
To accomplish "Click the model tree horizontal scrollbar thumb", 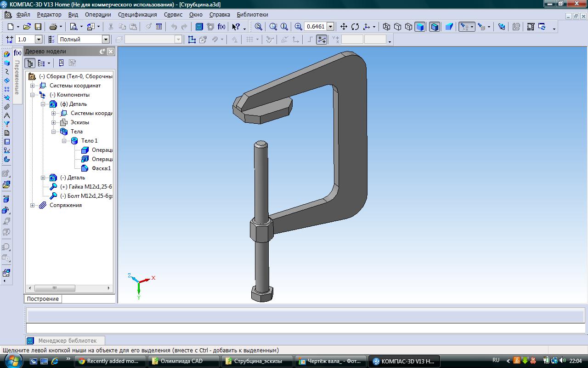I will coord(54,288).
